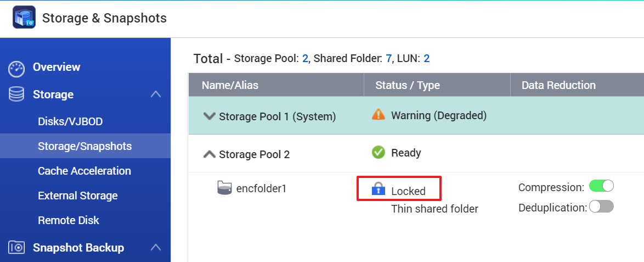Click the blue Locked padlock icon
Viewport: 644px width, 262px height.
[379, 189]
